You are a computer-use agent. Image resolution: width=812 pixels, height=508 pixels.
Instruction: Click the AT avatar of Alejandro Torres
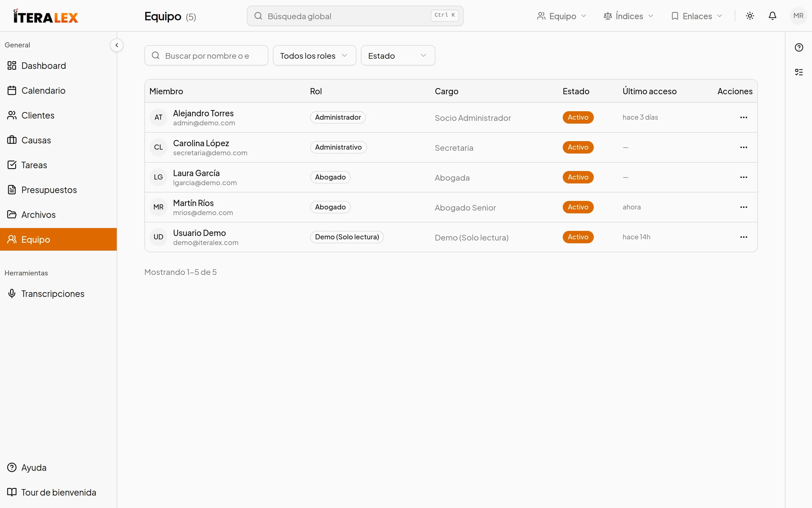pos(158,117)
